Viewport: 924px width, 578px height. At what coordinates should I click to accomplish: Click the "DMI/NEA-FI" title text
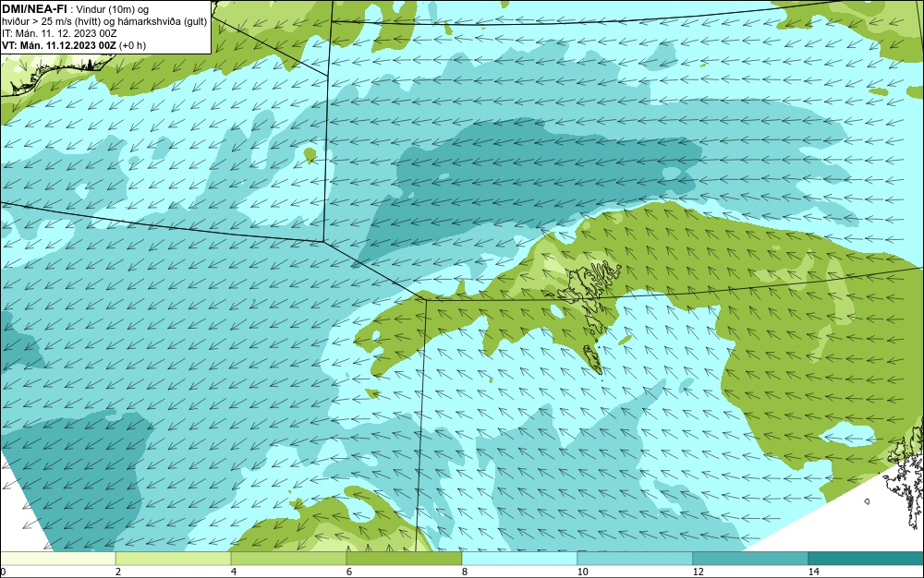(34, 9)
